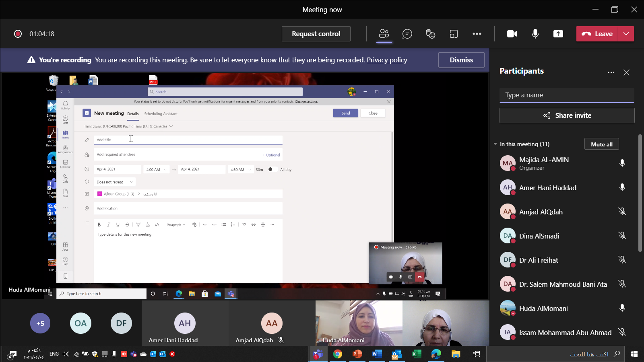
Task: Switch to the Scheduling Assistant tab
Action: 161,114
